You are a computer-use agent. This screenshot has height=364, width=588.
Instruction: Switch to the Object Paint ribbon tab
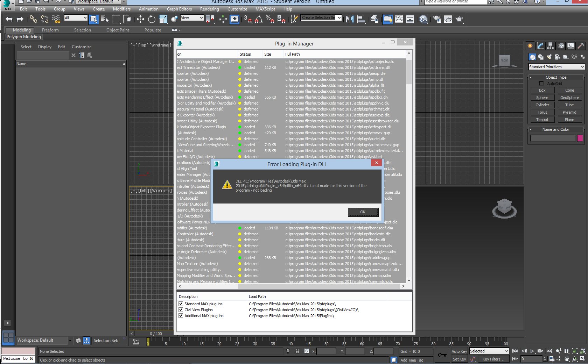coord(118,30)
